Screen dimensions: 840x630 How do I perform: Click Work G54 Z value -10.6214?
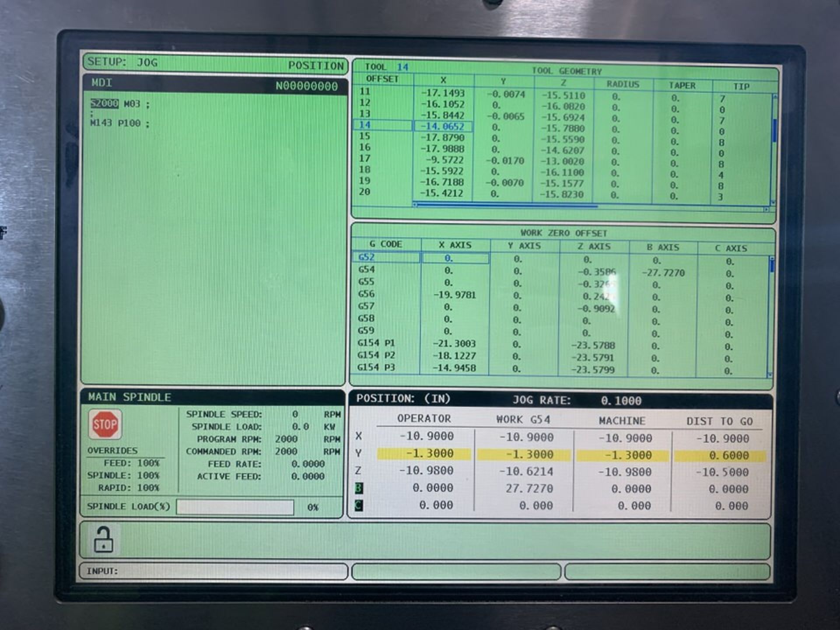(526, 472)
